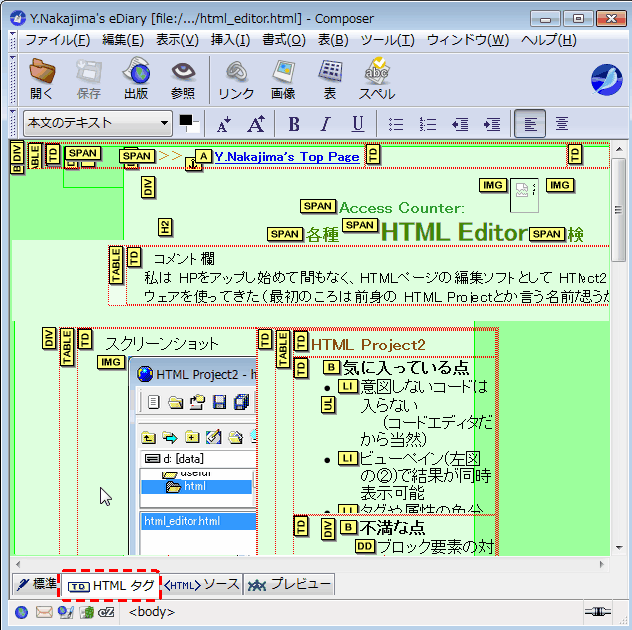
Task: Switch to the プレビュー (Preview) tab
Action: click(x=290, y=584)
